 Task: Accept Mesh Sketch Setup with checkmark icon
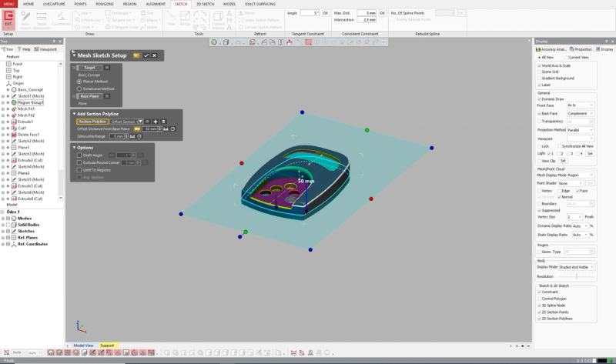click(x=146, y=55)
